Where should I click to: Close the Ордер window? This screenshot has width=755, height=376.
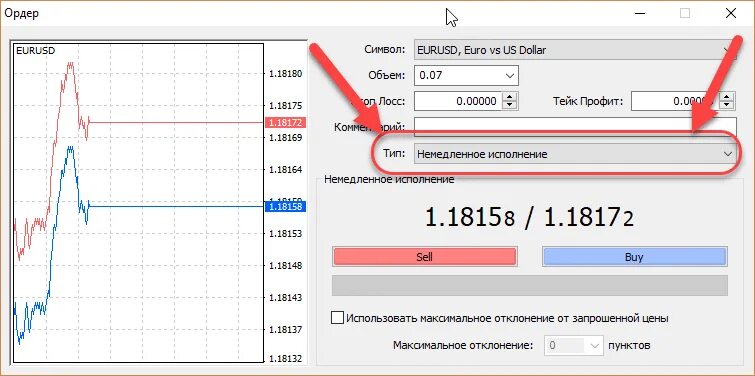point(730,13)
